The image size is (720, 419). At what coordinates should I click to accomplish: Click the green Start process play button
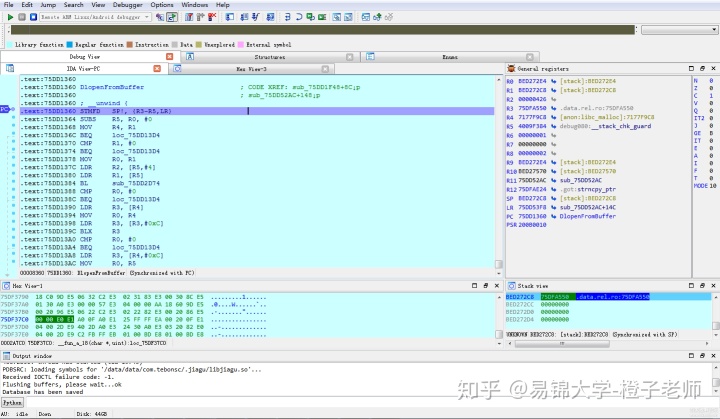click(x=10, y=17)
